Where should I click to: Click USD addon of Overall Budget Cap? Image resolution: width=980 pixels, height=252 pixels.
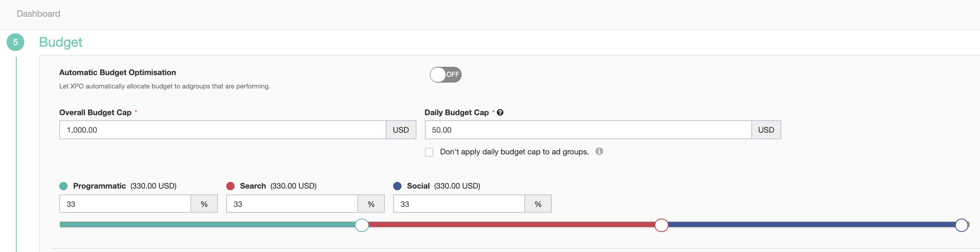tap(401, 130)
